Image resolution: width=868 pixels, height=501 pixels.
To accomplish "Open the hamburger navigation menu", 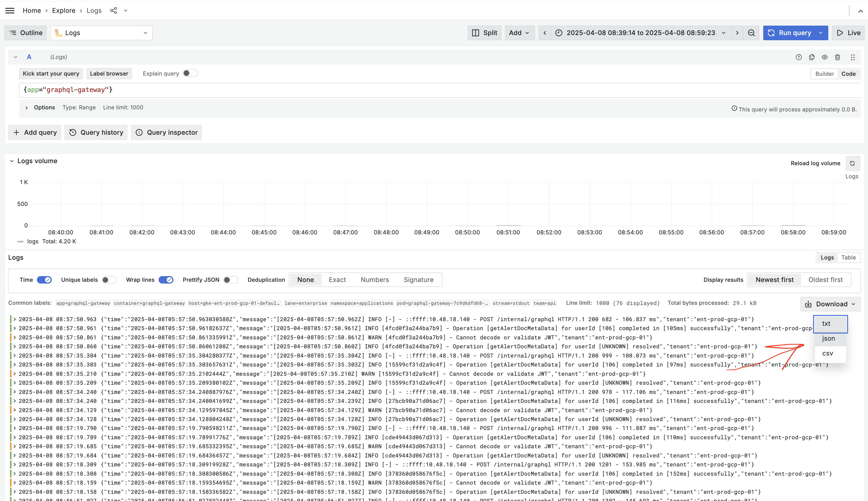I will coord(10,11).
